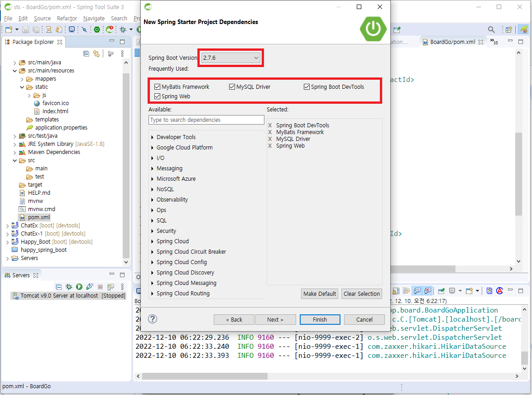Click the Cancel button in dialog
532x395 pixels.
(x=364, y=319)
